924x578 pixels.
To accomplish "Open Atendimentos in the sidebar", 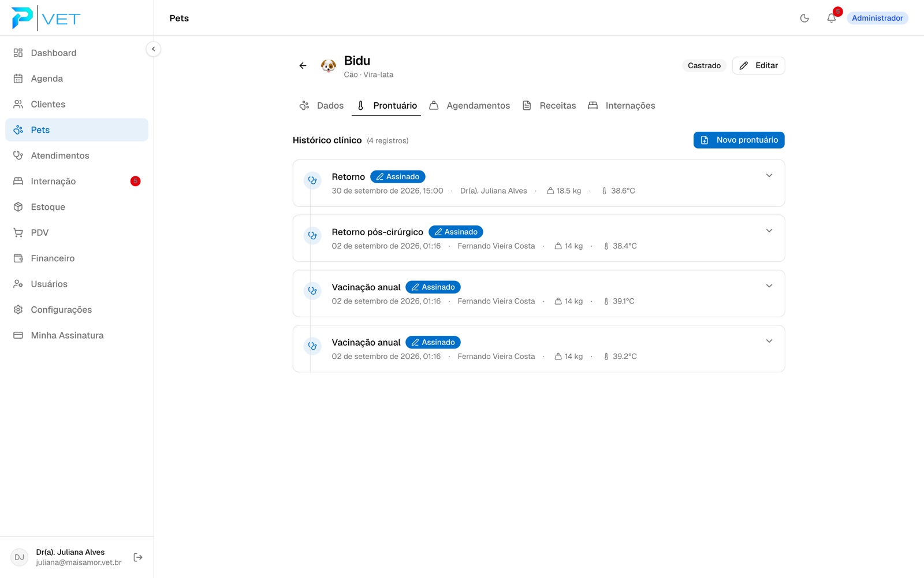I will pyautogui.click(x=77, y=155).
